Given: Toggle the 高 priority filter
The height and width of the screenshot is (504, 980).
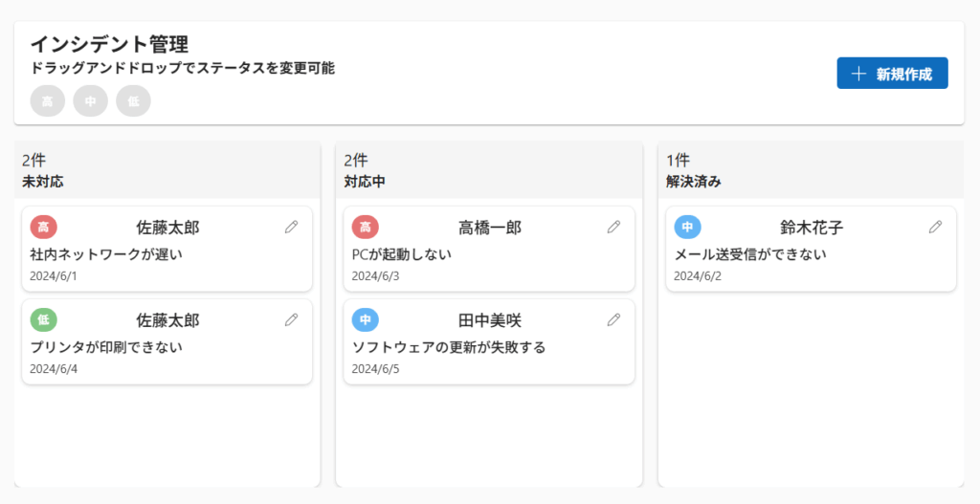Looking at the screenshot, I should coord(48,101).
